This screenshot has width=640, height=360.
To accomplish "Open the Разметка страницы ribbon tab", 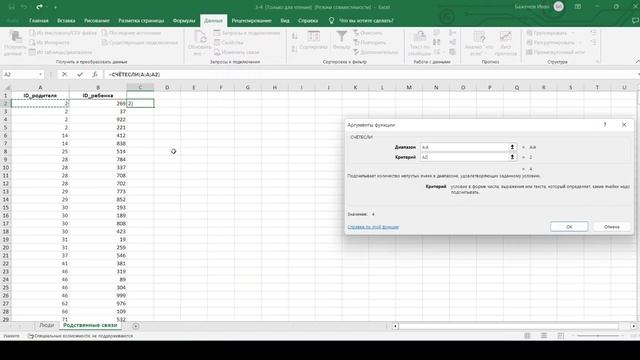I will click(x=141, y=20).
